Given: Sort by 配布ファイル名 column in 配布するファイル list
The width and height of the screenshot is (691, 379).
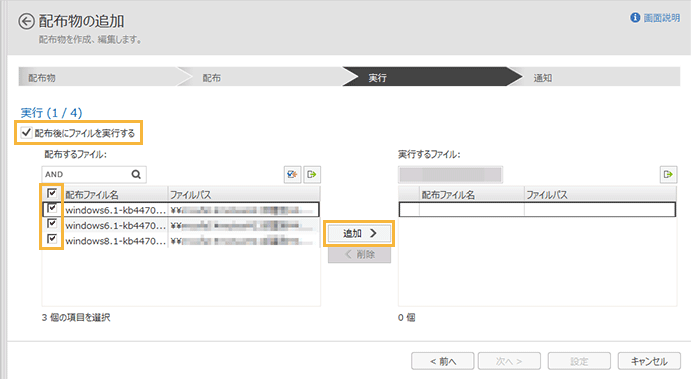Looking at the screenshot, I should (115, 194).
